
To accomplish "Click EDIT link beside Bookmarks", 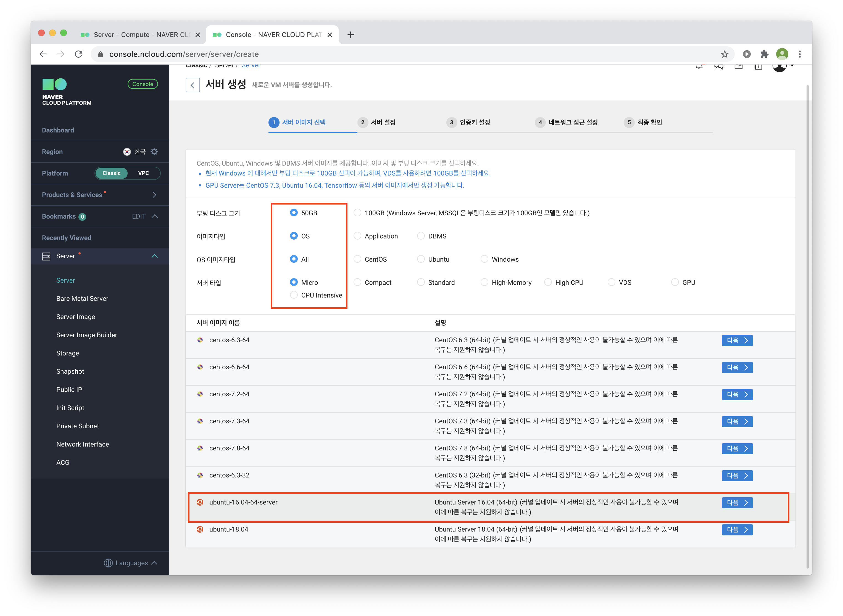I will (x=139, y=216).
